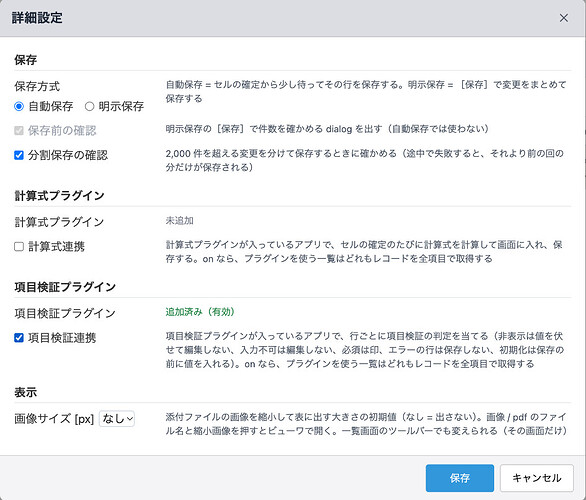The height and width of the screenshot is (500, 586).
Task: Click the 未追加 status text
Action: tap(180, 220)
